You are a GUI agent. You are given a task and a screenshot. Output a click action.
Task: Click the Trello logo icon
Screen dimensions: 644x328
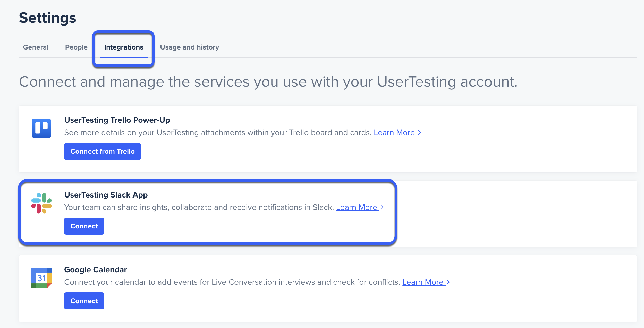41,128
